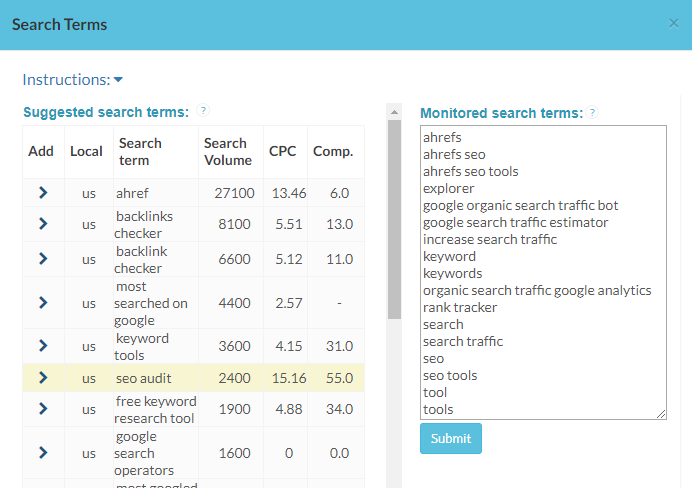Screen dimensions: 692x488
Task: Click the suggested terms scrollbar thumb
Action: click(394, 219)
